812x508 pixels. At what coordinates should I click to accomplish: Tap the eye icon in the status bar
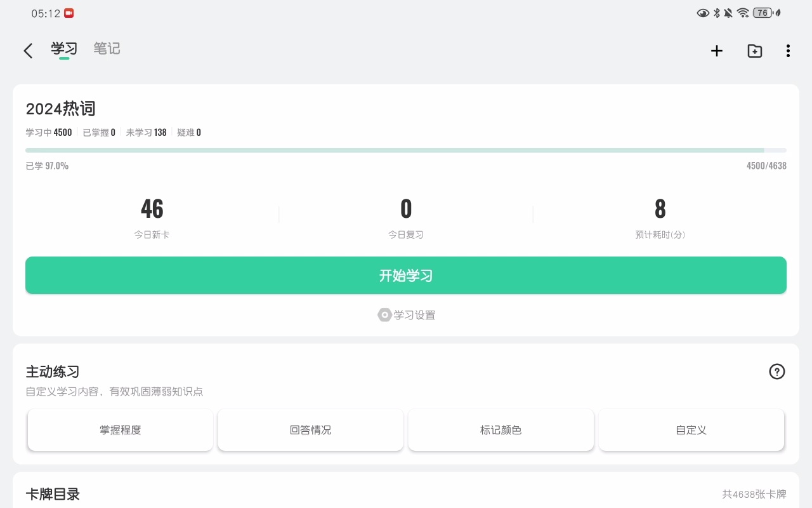point(703,13)
